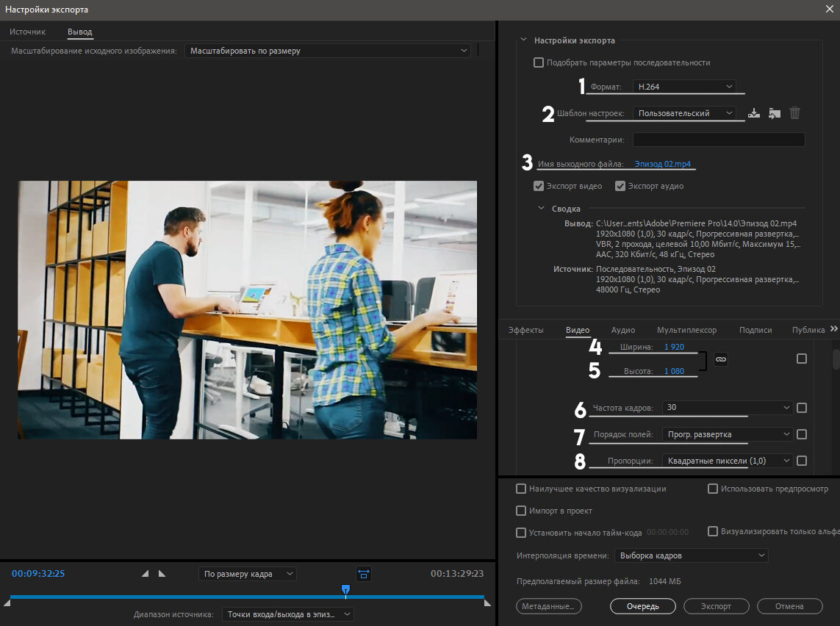Switch to the Источник tab

point(28,32)
